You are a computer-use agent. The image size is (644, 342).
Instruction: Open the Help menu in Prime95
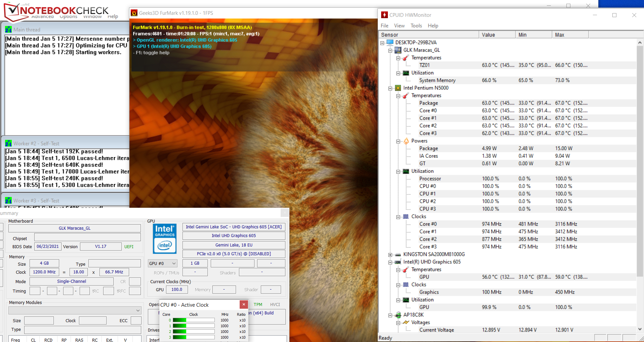click(x=113, y=16)
